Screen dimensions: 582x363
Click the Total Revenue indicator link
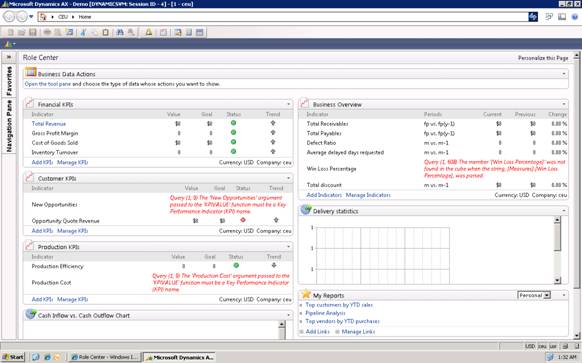coord(49,124)
